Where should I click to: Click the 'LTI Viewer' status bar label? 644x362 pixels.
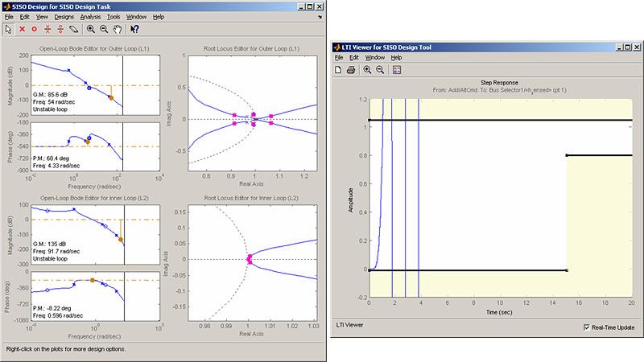click(349, 325)
